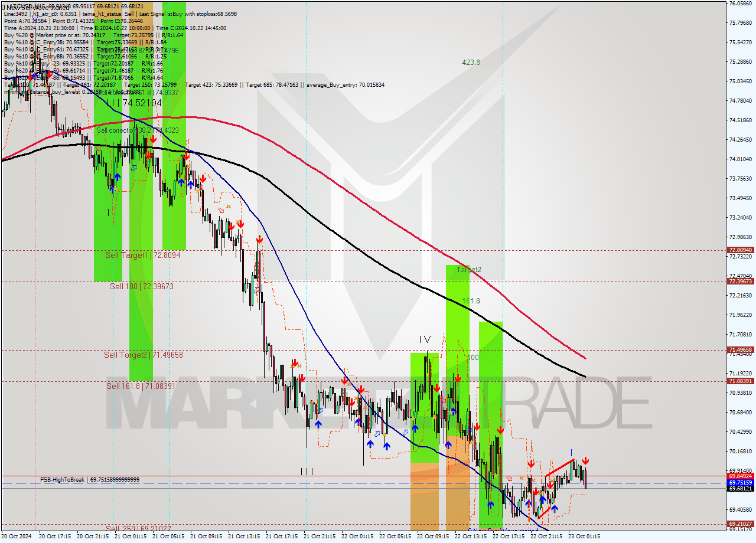Click the 'Sell Target1 | 72.8094' label
756x543 pixels.
142,255
